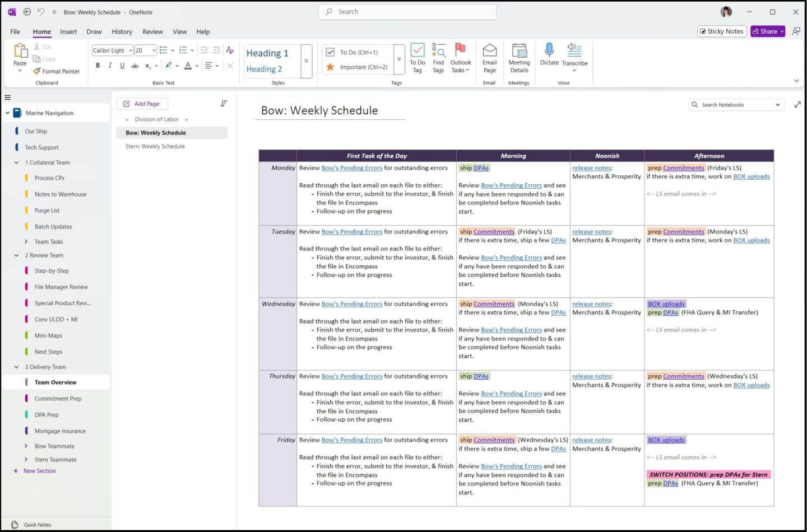Toggle italic text formatting
Viewport: 807px width, 532px height.
(110, 66)
